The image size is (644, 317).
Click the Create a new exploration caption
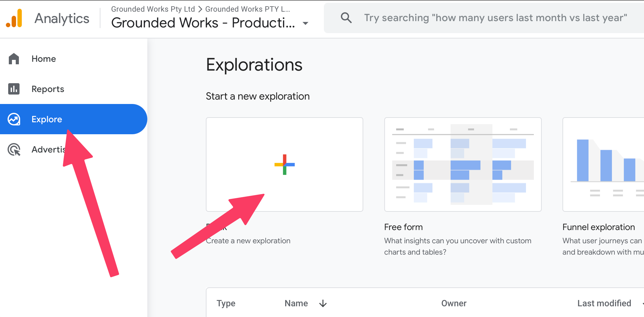[x=248, y=241]
